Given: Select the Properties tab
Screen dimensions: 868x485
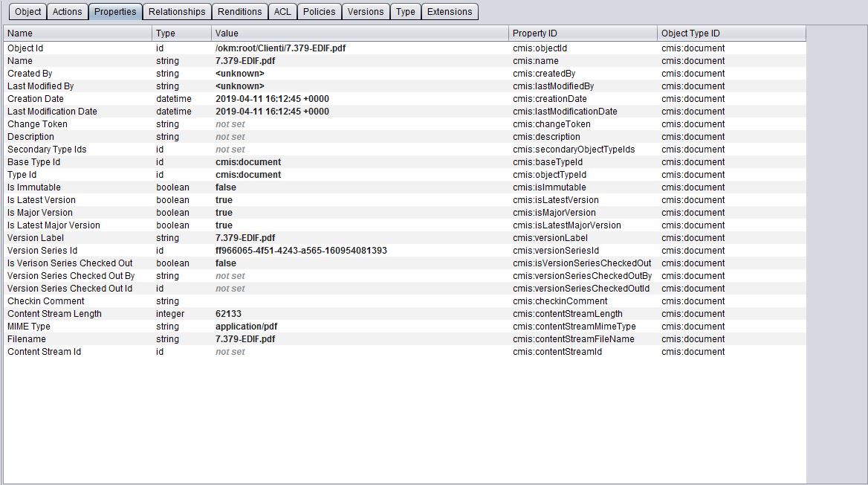Looking at the screenshot, I should 115,12.
